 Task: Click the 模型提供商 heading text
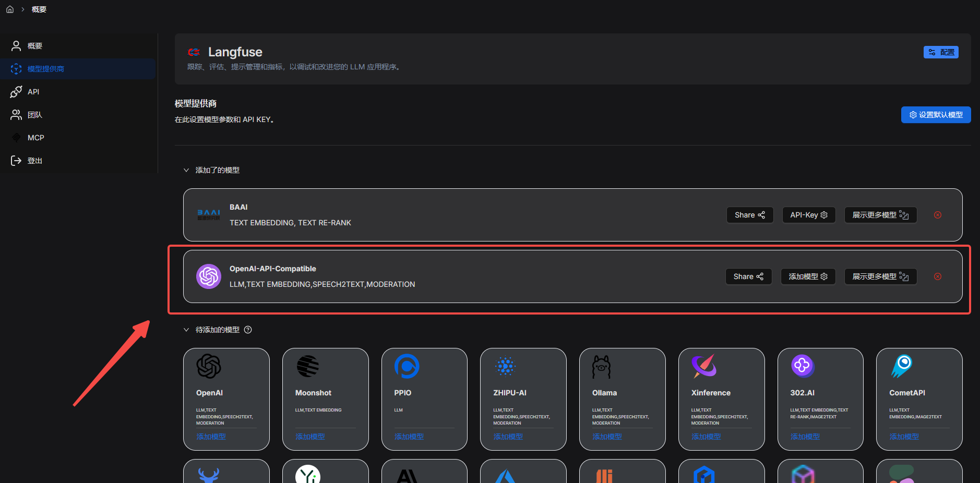click(x=196, y=103)
